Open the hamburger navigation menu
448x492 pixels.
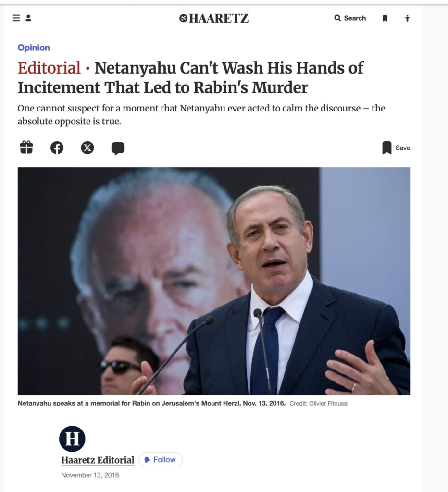[16, 18]
